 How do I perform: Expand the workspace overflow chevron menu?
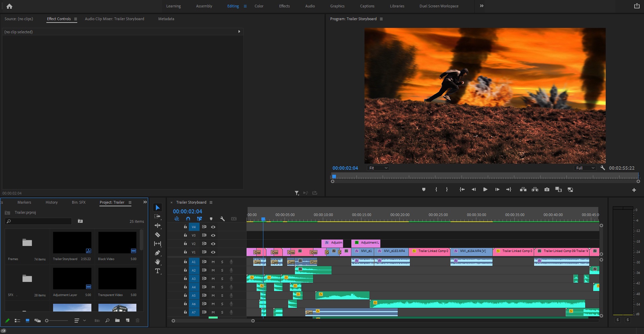coord(481,6)
